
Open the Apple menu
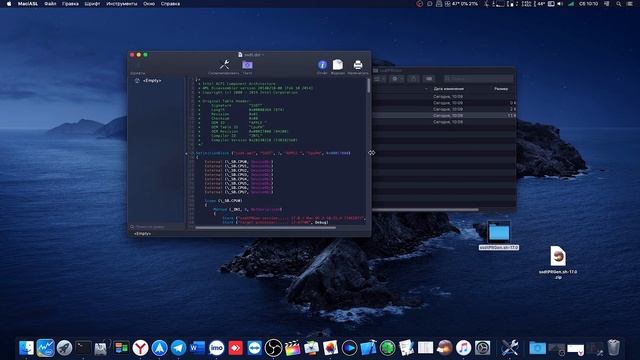coord(9,4)
